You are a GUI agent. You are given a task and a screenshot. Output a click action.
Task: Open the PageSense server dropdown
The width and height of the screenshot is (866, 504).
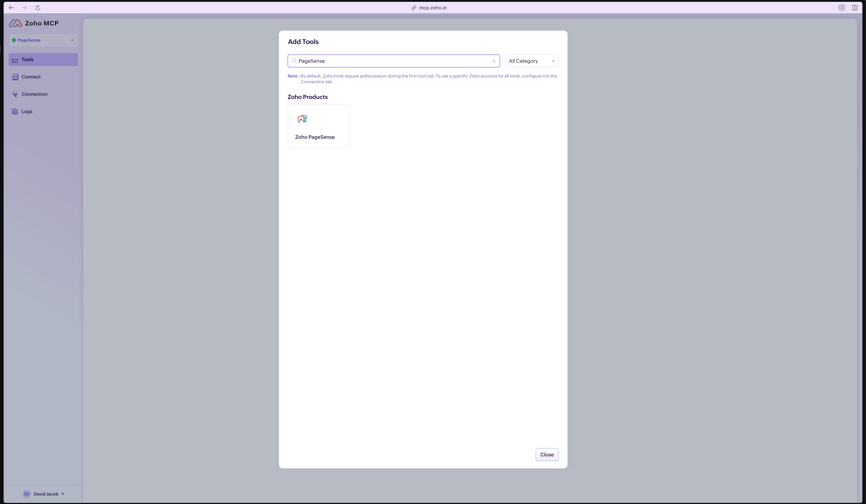click(43, 40)
